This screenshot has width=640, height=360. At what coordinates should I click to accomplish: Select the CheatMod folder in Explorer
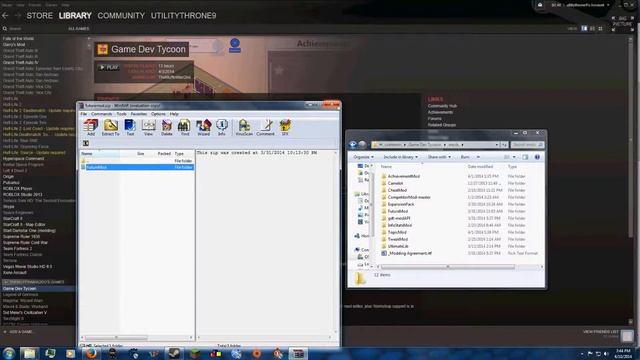397,190
